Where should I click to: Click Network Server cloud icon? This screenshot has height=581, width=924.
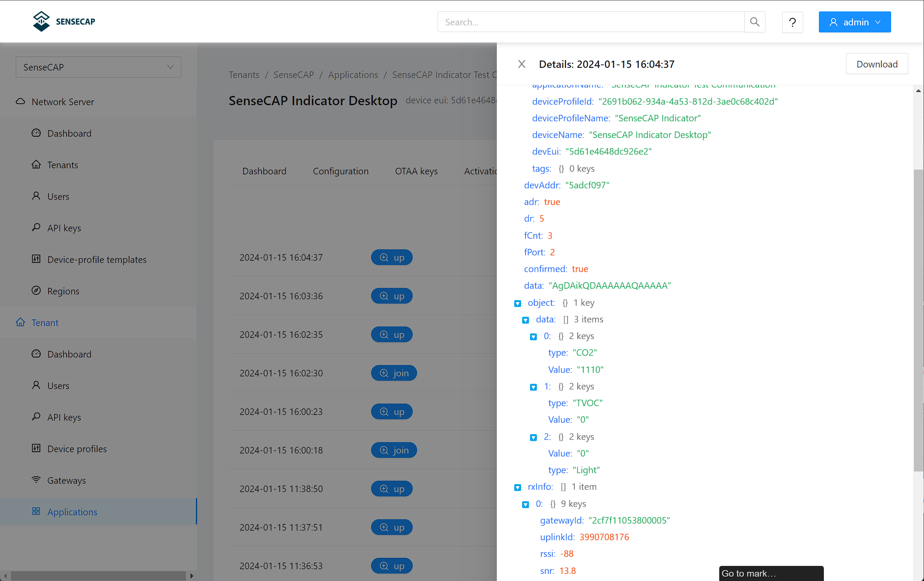(x=20, y=102)
